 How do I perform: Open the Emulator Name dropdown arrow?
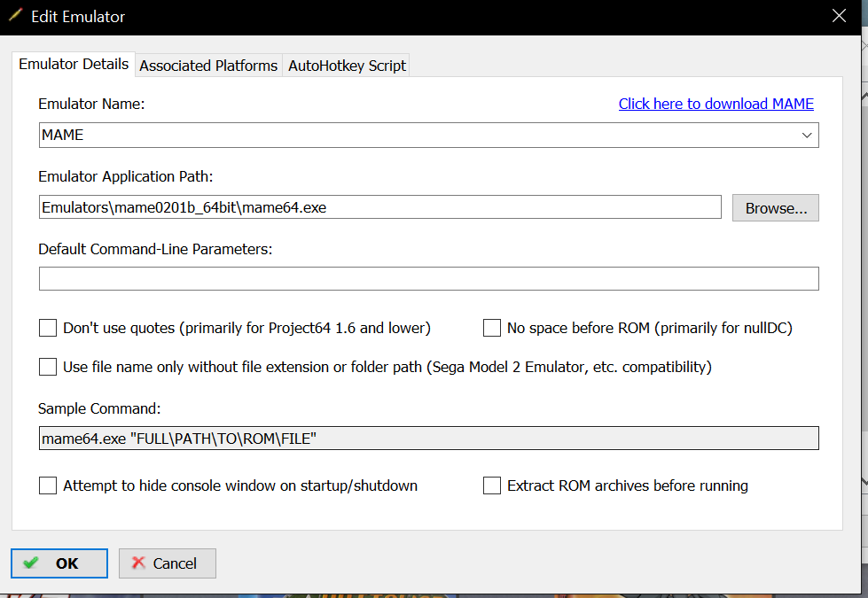click(807, 135)
